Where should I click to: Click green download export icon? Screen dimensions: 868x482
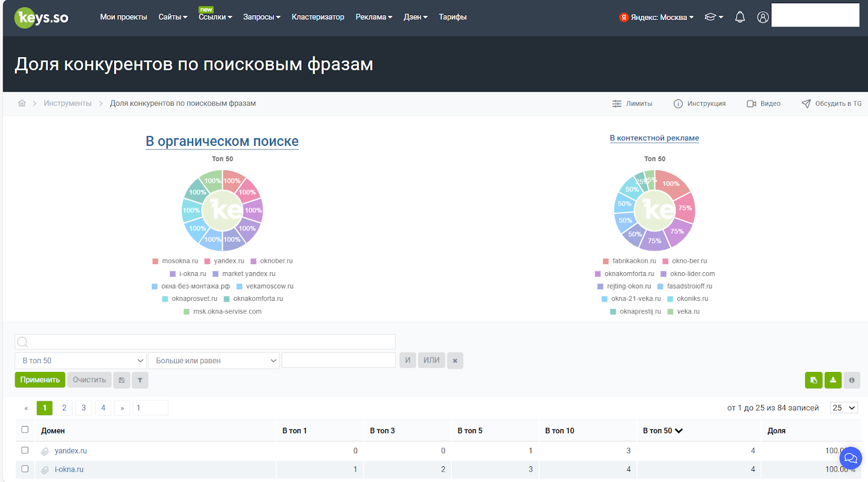[833, 380]
